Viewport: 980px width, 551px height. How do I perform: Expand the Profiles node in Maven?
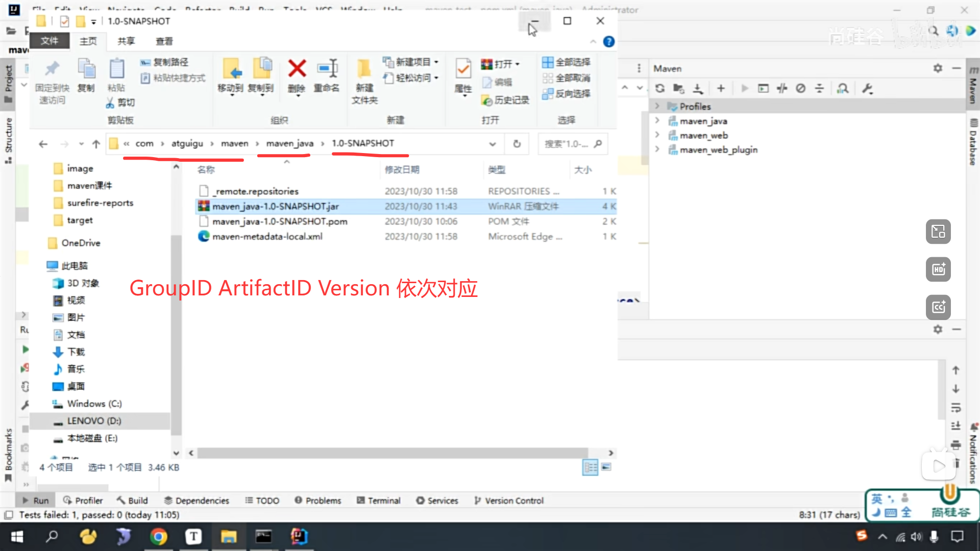(x=657, y=106)
